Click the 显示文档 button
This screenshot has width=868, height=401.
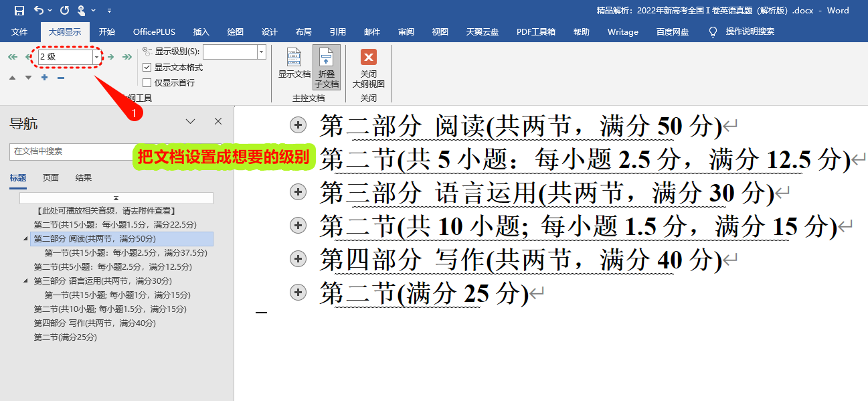(294, 65)
